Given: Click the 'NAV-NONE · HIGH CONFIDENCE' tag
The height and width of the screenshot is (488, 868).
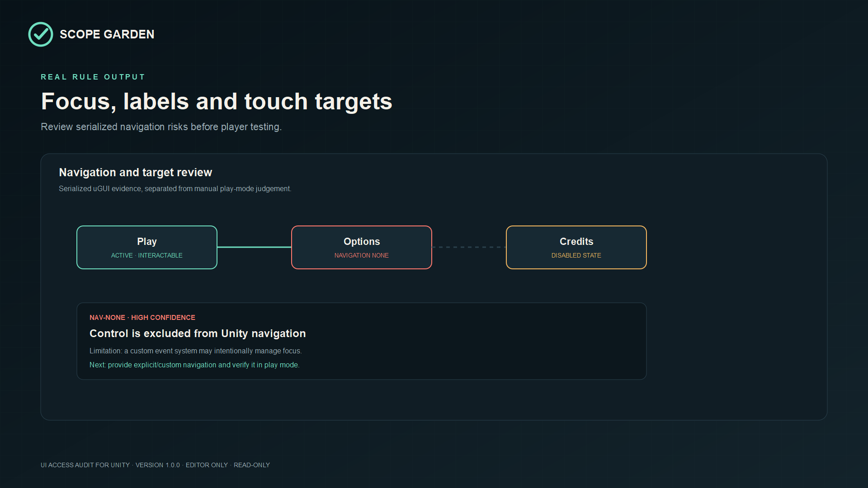Looking at the screenshot, I should tap(142, 318).
